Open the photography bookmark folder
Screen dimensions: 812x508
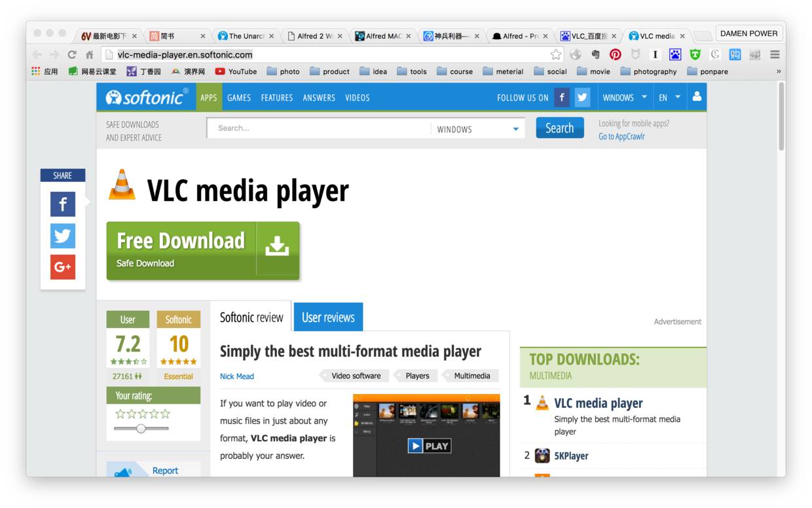[x=648, y=71]
